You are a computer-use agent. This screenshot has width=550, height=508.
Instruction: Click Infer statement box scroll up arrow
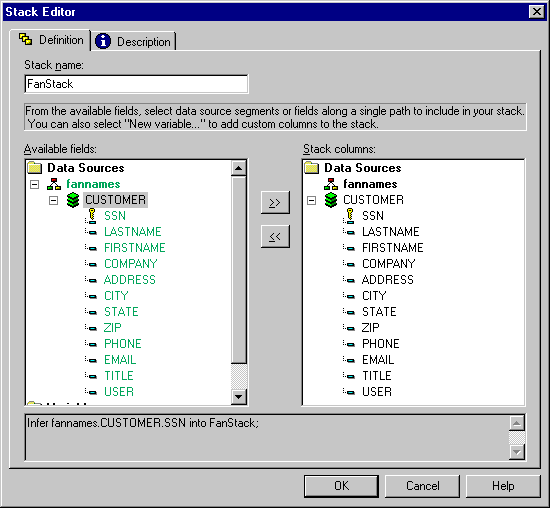pyautogui.click(x=517, y=423)
